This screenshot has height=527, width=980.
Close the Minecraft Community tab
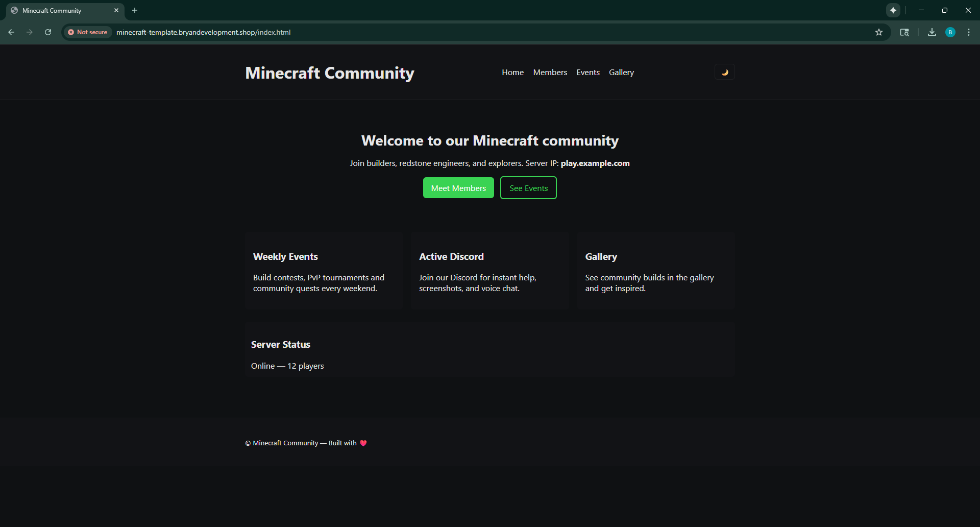pyautogui.click(x=116, y=10)
